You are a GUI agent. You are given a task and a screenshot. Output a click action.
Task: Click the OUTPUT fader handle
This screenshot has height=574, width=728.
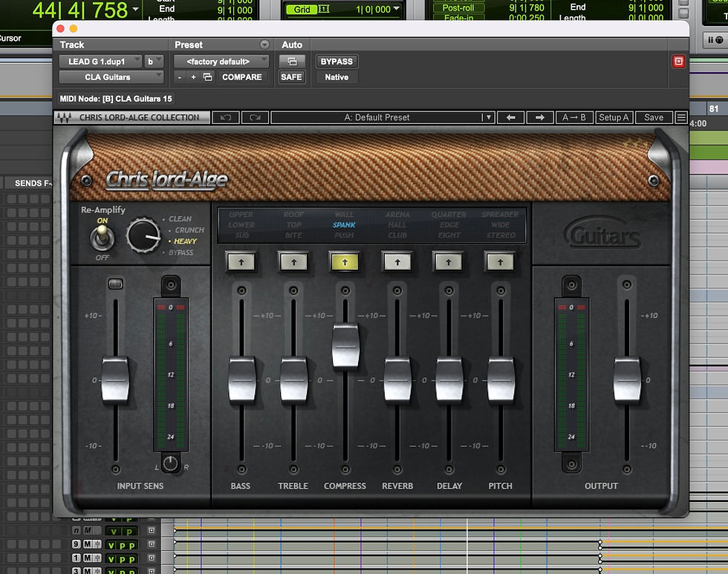pos(627,379)
